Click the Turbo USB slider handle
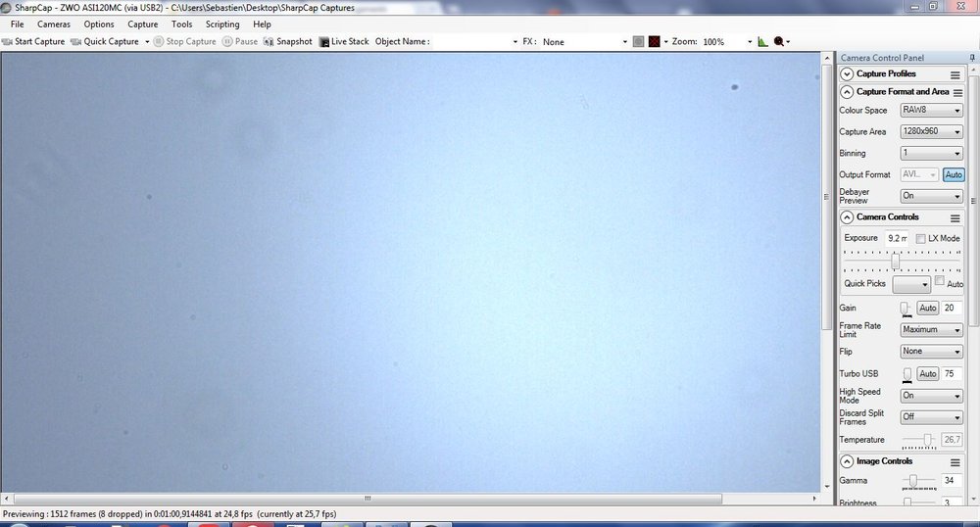The image size is (980, 527). click(x=907, y=374)
